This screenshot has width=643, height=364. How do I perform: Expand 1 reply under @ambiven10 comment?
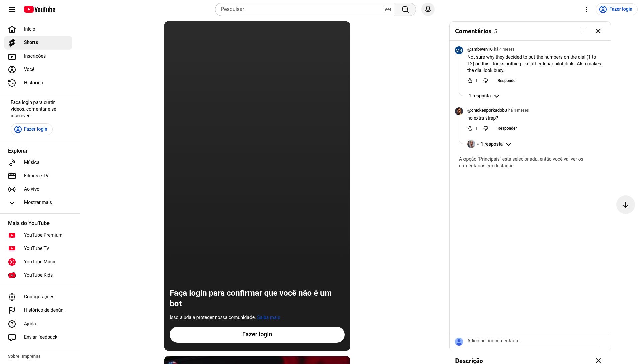[x=484, y=96]
